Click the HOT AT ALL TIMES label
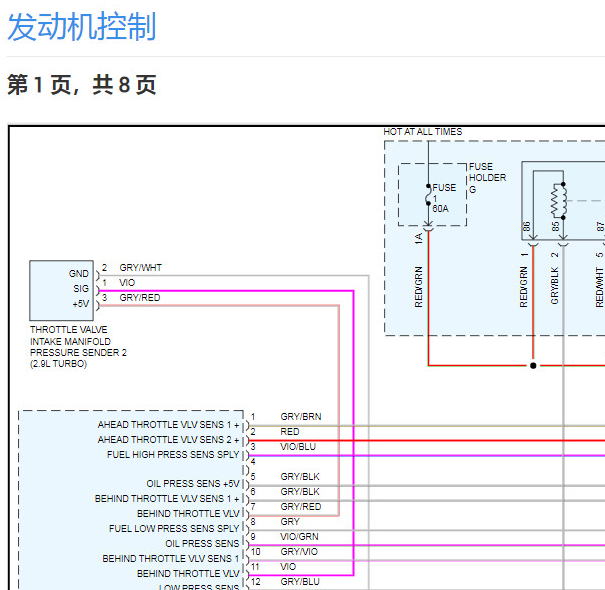This screenshot has height=590, width=605. click(422, 132)
